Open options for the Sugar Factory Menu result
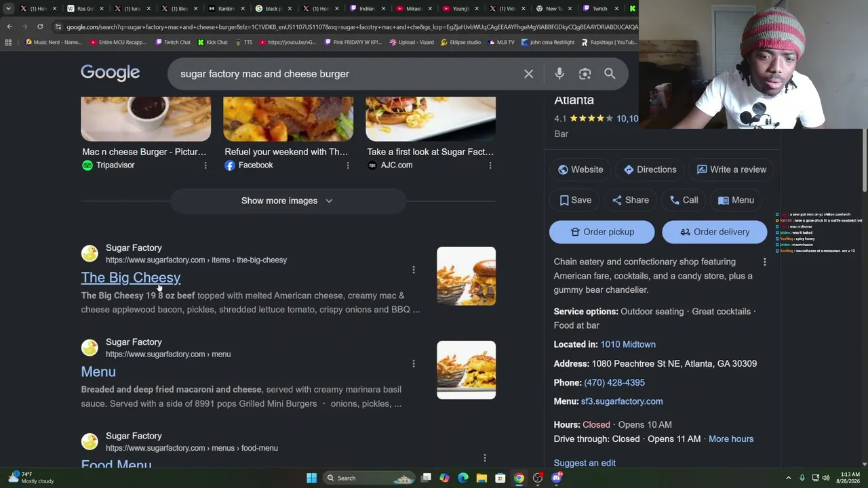 413,364
